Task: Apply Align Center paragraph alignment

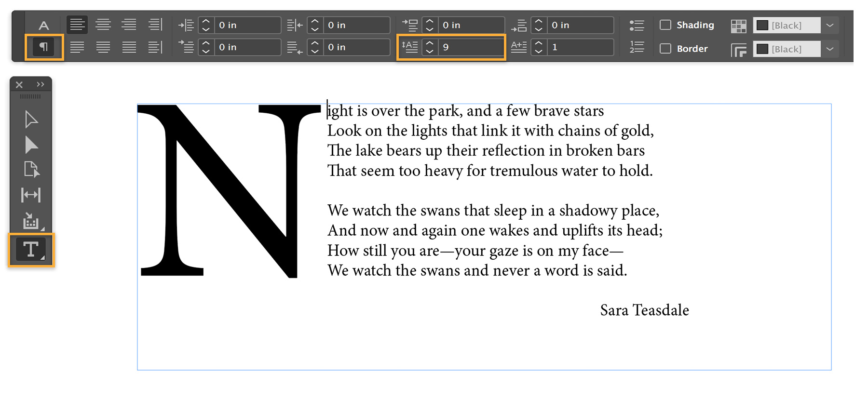Action: tap(103, 25)
